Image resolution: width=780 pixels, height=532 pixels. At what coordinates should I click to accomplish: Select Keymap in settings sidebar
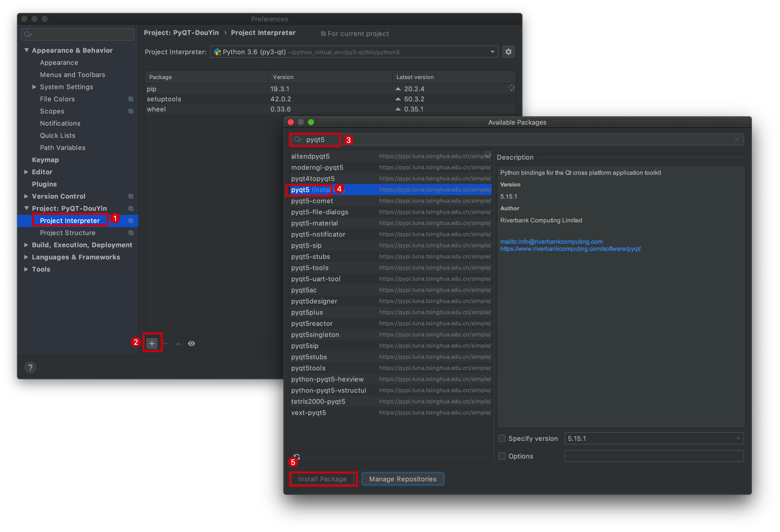[45, 160]
